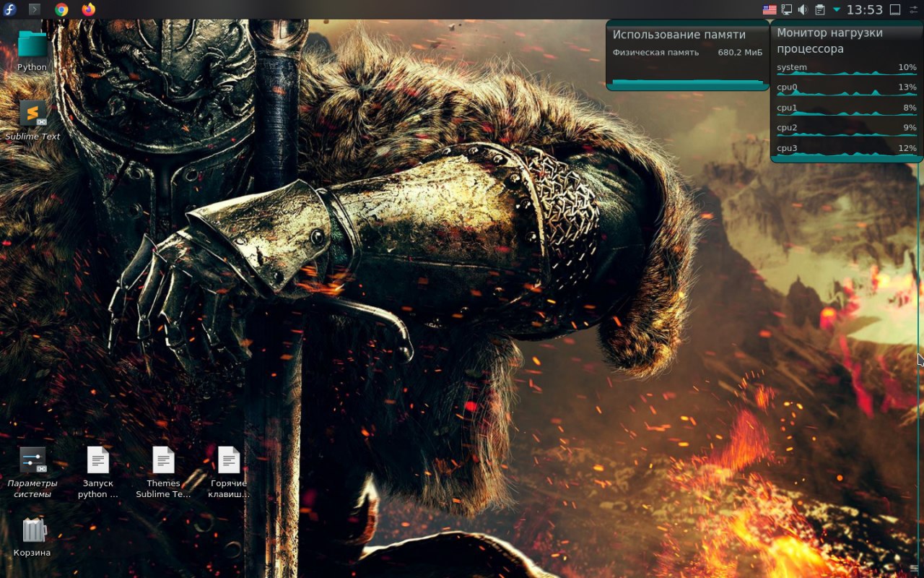The image size is (924, 578).
Task: Click the cpu2 load graph row
Action: 847,129
